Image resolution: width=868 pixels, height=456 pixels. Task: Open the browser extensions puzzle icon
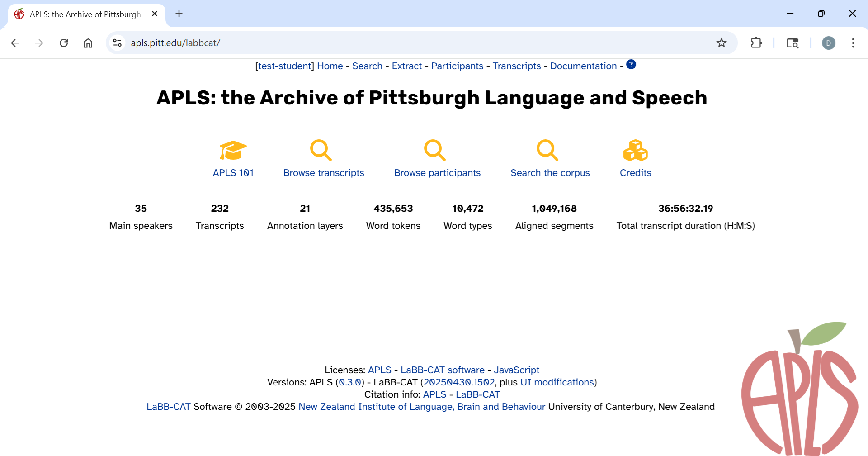(756, 43)
